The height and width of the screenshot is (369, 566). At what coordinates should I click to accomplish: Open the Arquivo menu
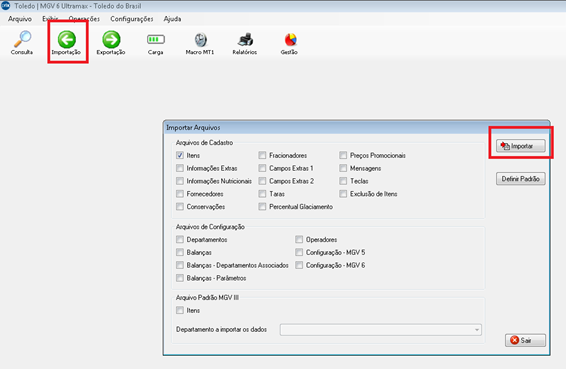pyautogui.click(x=20, y=19)
